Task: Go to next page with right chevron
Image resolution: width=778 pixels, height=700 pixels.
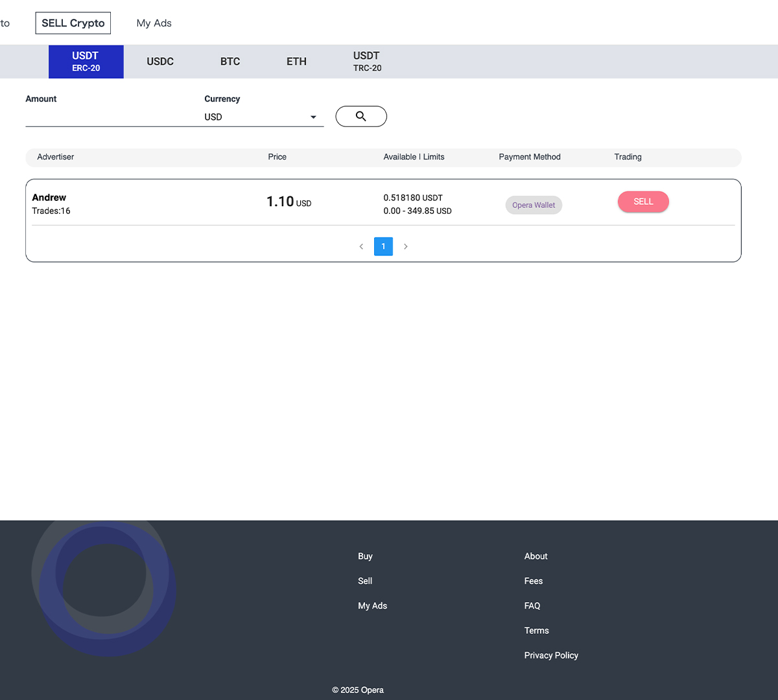Action: tap(406, 246)
